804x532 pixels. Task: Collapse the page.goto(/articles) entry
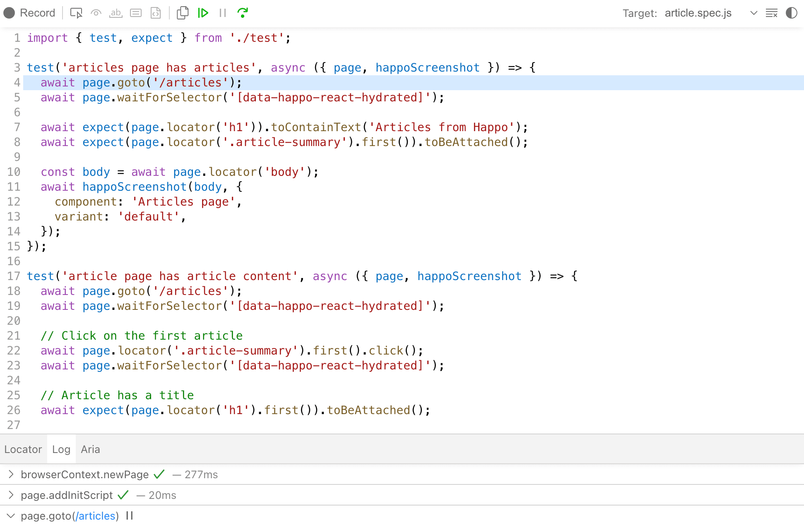point(11,516)
